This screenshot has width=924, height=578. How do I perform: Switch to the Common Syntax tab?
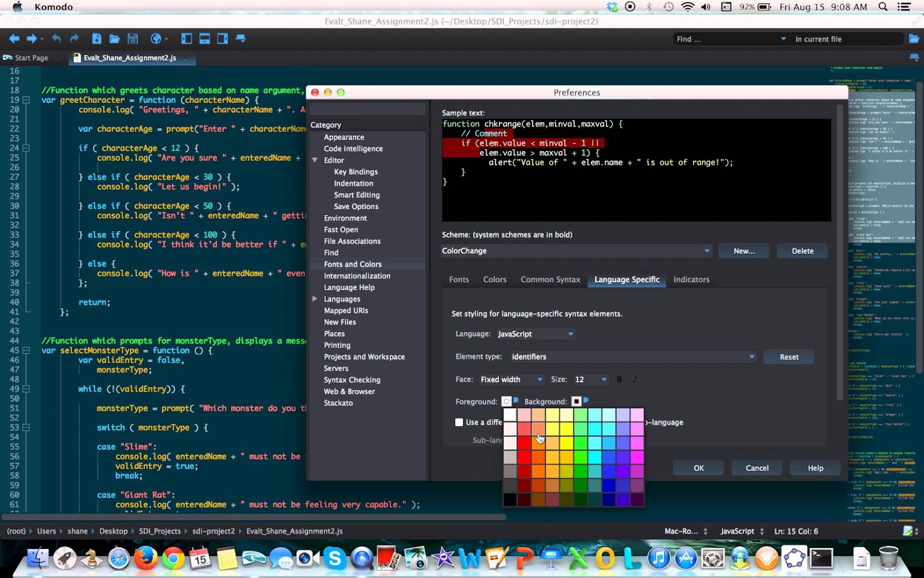(x=550, y=280)
